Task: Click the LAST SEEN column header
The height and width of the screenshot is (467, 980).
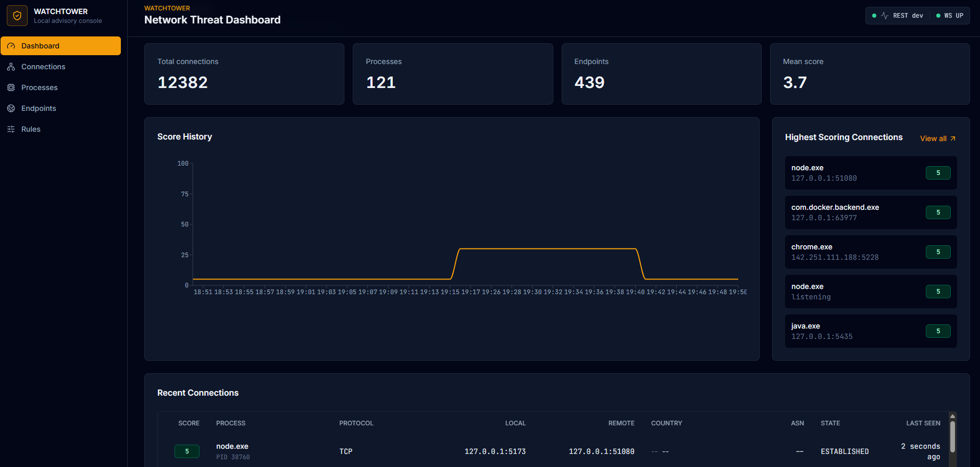Action: [x=923, y=423]
